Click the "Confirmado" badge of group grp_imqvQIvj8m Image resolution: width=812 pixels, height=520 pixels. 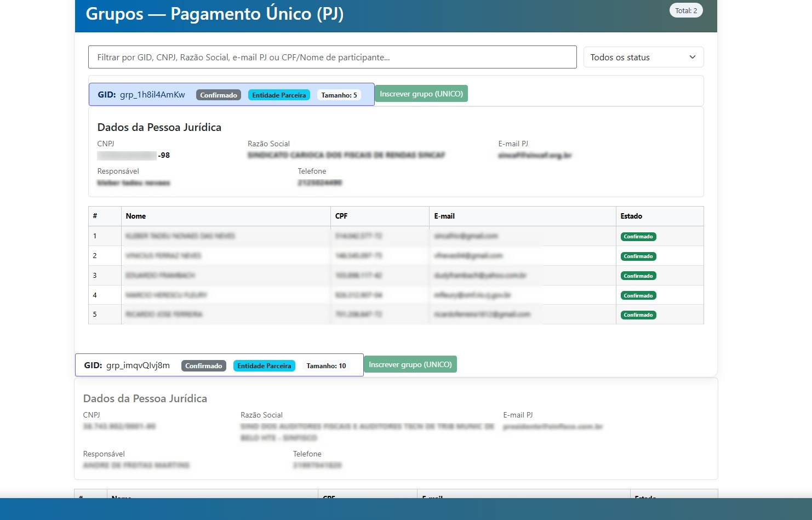(x=203, y=365)
